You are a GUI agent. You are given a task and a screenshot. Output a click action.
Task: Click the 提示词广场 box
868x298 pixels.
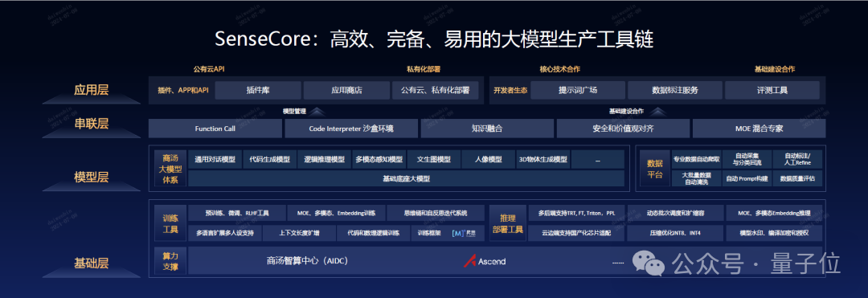(577, 90)
